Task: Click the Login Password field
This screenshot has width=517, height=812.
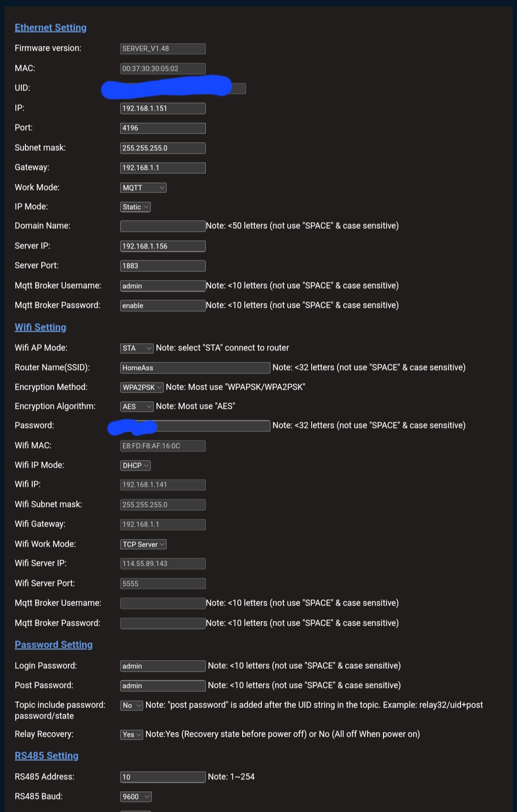Action: pyautogui.click(x=163, y=666)
